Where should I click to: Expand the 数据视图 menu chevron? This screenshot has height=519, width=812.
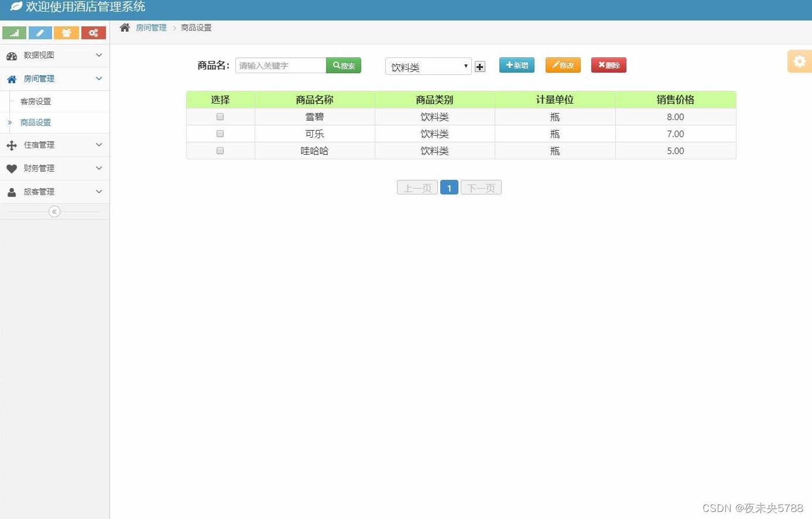[99, 55]
